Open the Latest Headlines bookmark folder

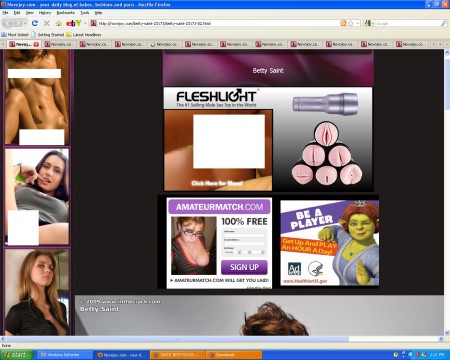pyautogui.click(x=83, y=34)
